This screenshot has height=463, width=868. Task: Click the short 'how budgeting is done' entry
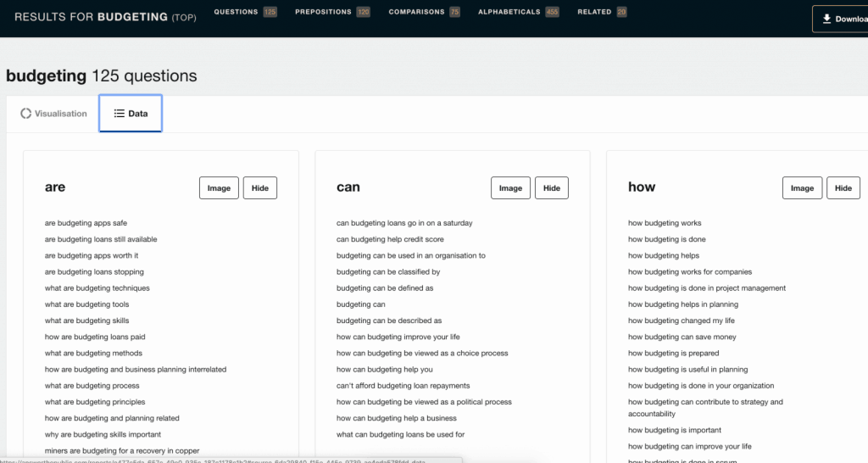coord(666,239)
